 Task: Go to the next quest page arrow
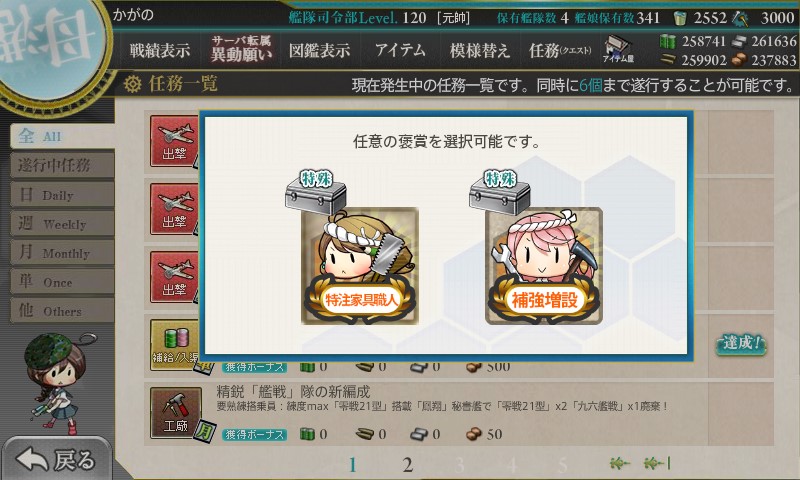[x=620, y=463]
